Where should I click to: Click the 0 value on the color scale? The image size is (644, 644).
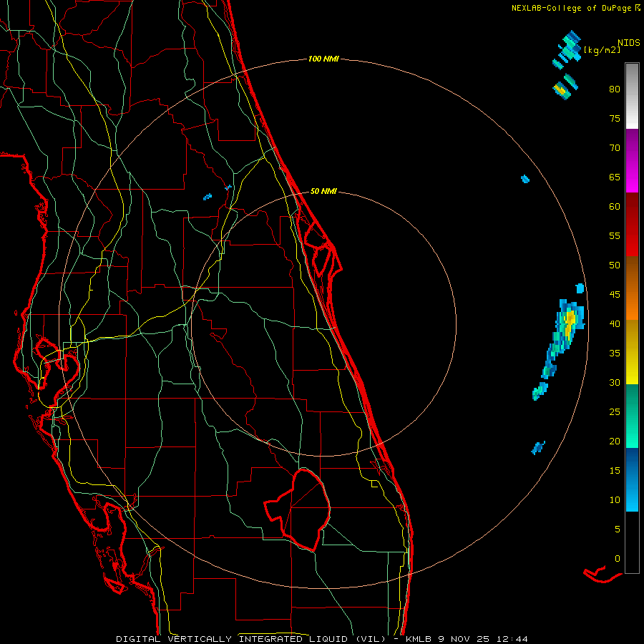(x=618, y=559)
